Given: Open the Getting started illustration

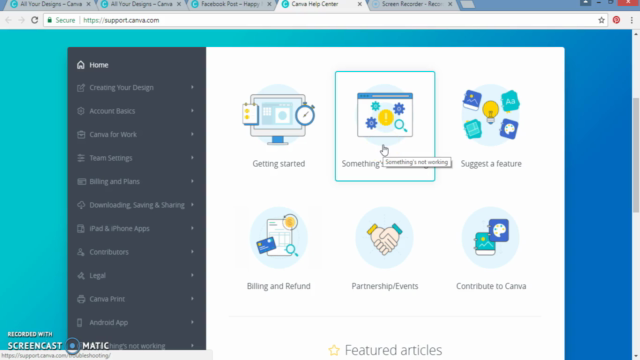Looking at the screenshot, I should pyautogui.click(x=279, y=116).
